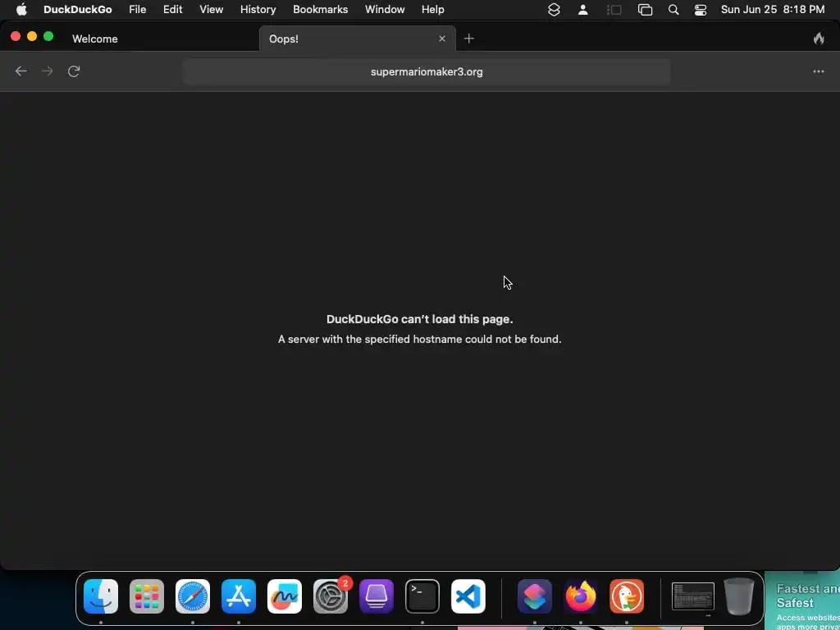Screen dimensions: 840x630
Task: Click the hostname could not be found message
Action: [x=419, y=339]
